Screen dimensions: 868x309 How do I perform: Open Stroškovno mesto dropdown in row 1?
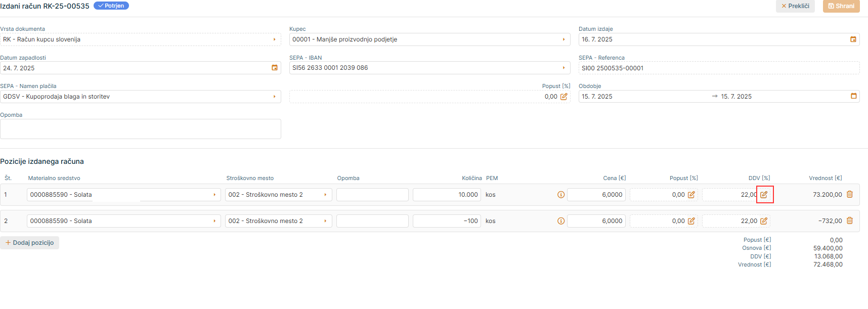[x=325, y=195]
